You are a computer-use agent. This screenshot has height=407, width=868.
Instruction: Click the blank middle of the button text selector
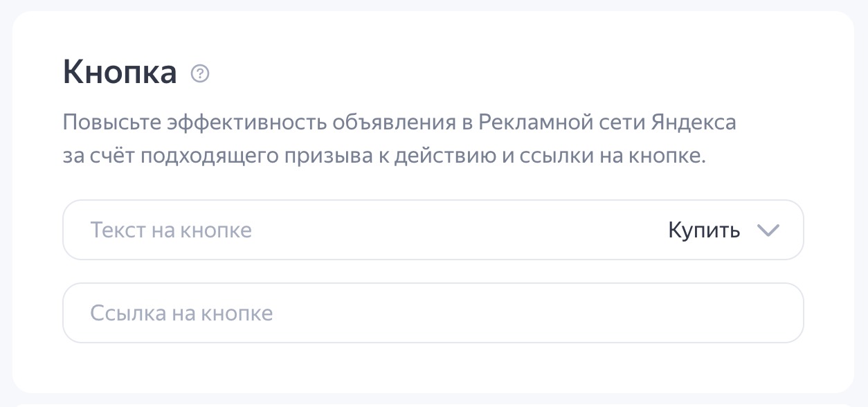click(x=457, y=230)
